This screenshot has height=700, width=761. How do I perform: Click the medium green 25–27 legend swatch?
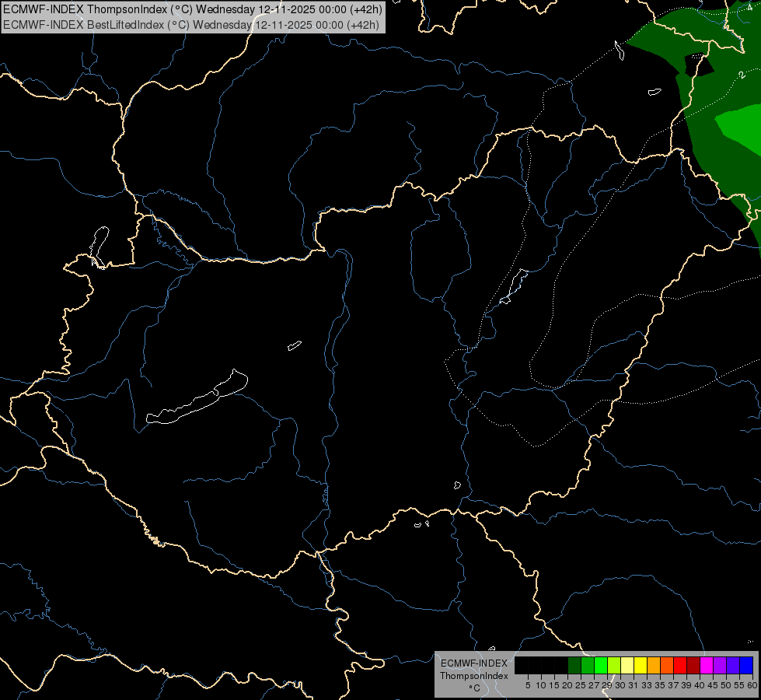click(x=588, y=665)
